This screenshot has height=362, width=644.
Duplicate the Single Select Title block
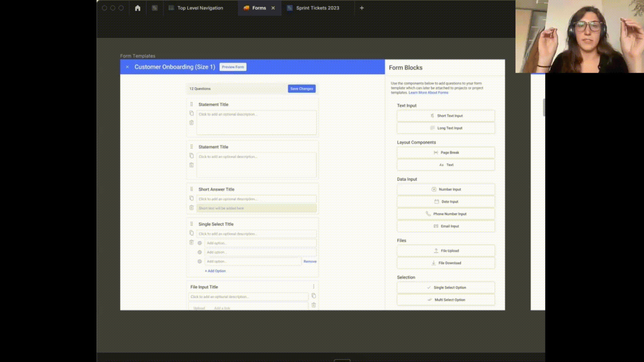pos(192,233)
